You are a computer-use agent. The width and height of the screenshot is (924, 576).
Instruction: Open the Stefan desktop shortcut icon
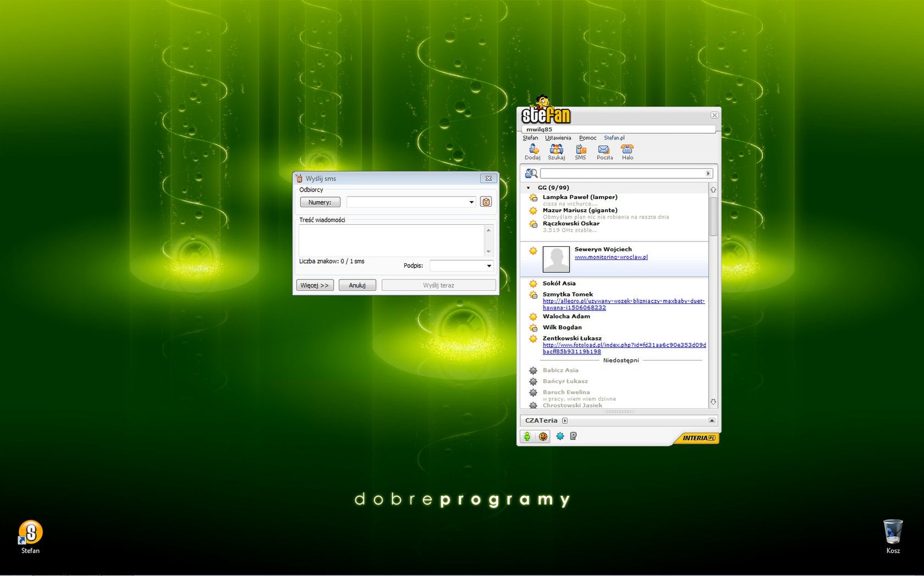[30, 537]
